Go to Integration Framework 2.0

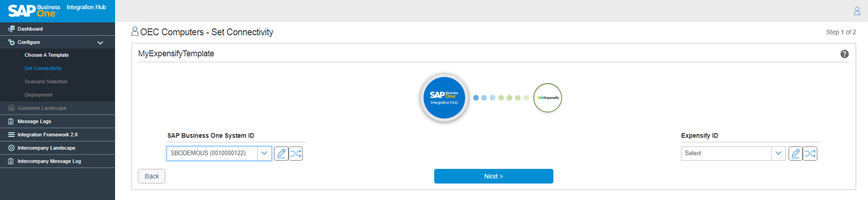[x=47, y=135]
